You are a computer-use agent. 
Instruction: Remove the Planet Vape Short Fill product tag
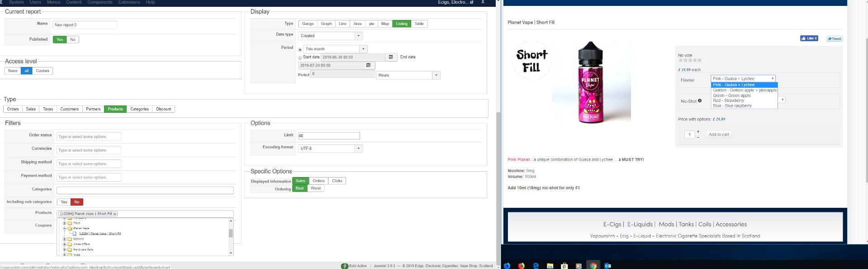click(115, 214)
